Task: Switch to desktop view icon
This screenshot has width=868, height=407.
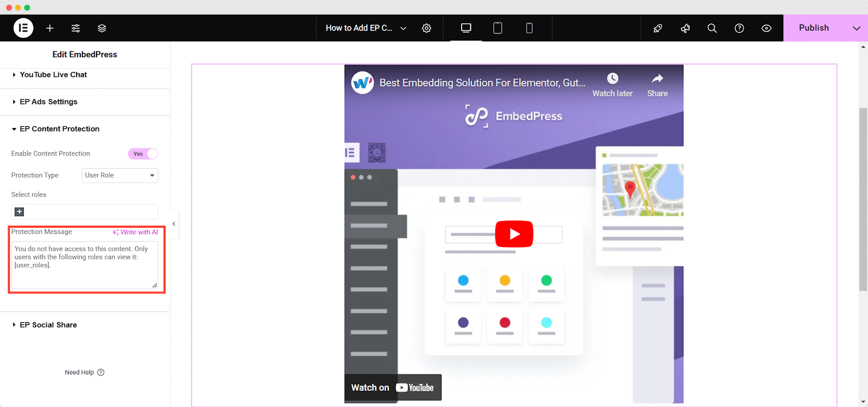Action: [x=466, y=28]
